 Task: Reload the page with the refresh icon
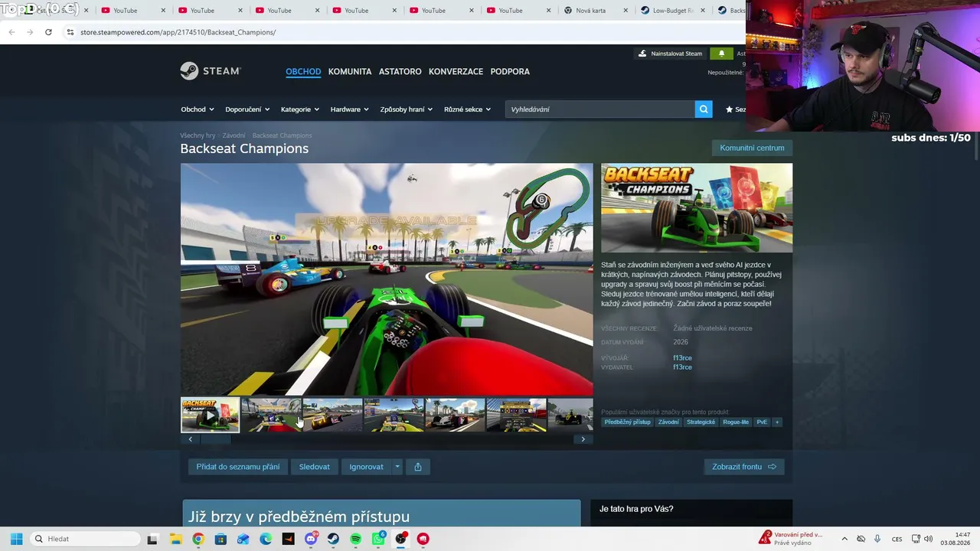point(48,32)
